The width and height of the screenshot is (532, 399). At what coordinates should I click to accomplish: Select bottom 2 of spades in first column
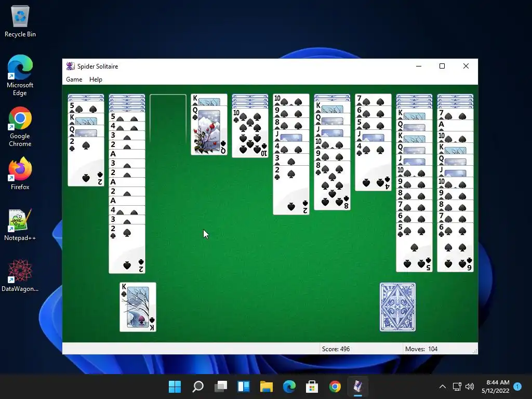[x=86, y=162]
